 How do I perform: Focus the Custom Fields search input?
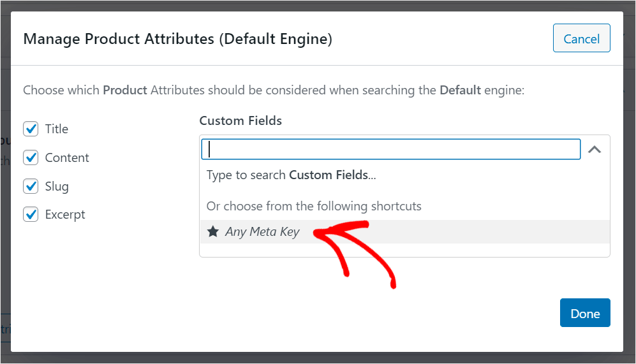tap(390, 149)
